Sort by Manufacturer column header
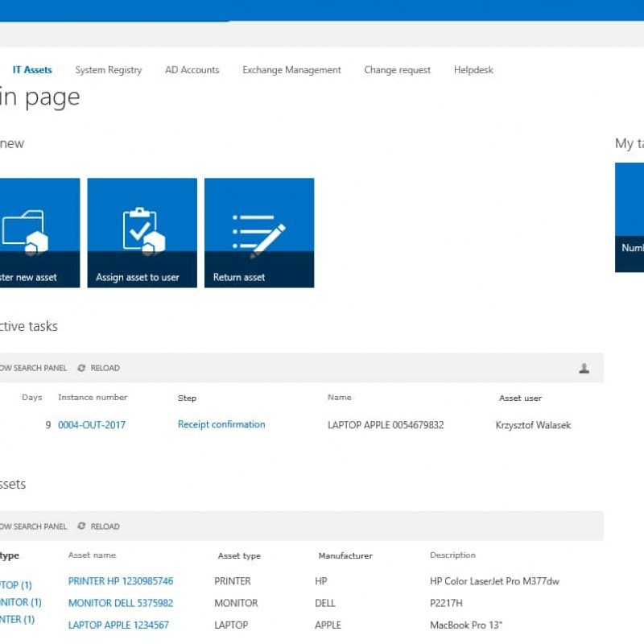 (x=345, y=555)
